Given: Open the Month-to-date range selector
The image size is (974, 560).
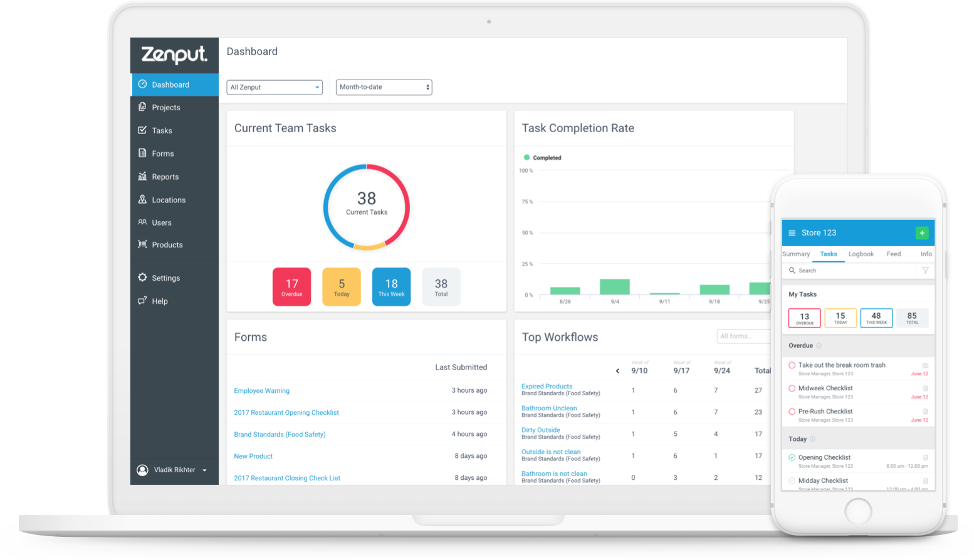Looking at the screenshot, I should [384, 87].
